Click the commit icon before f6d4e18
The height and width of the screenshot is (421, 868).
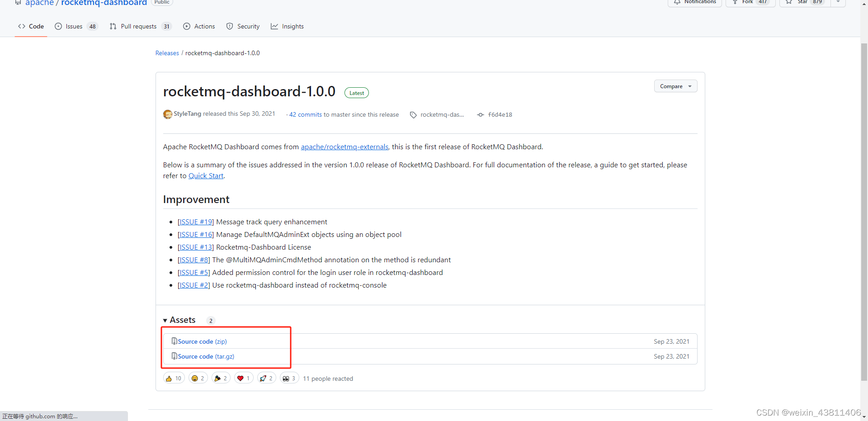[x=481, y=115]
